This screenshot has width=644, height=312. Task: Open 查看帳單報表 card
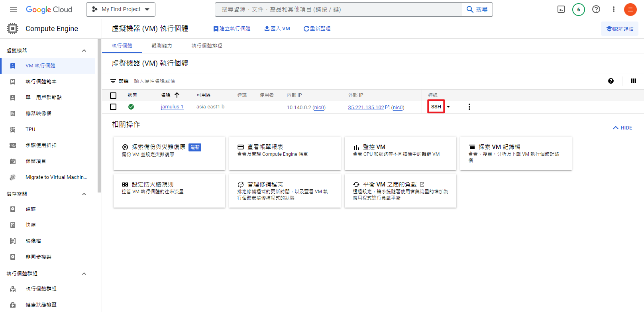click(285, 153)
